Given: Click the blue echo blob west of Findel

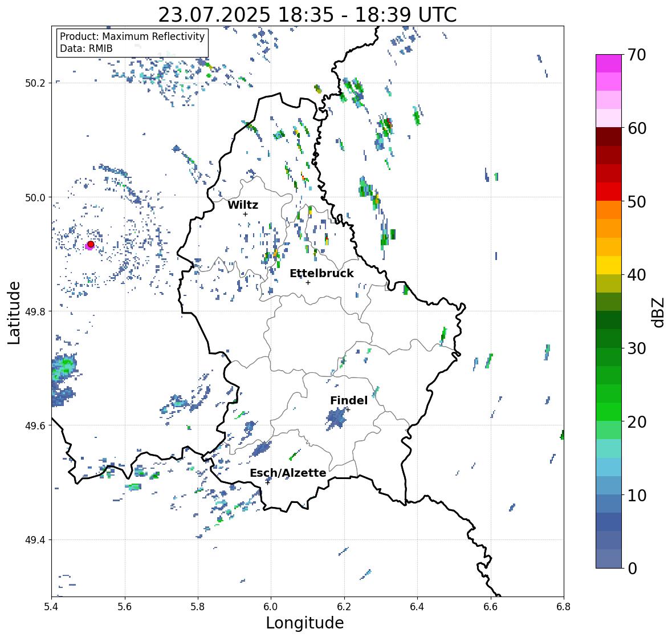Looking at the screenshot, I should (336, 419).
